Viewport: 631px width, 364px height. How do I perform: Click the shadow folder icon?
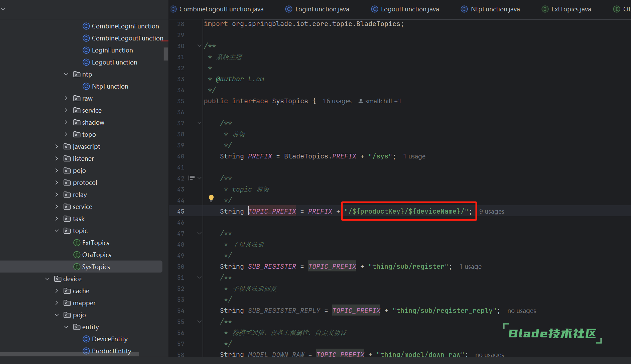[x=77, y=122]
